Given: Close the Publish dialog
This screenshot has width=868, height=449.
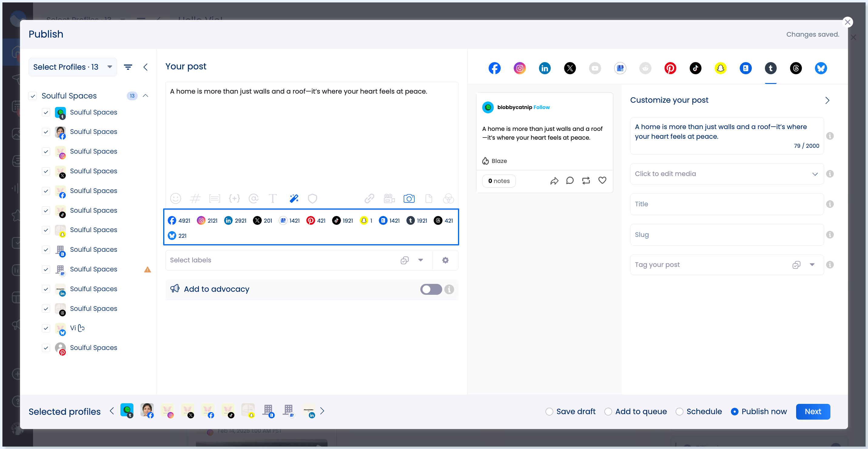Looking at the screenshot, I should click(848, 22).
